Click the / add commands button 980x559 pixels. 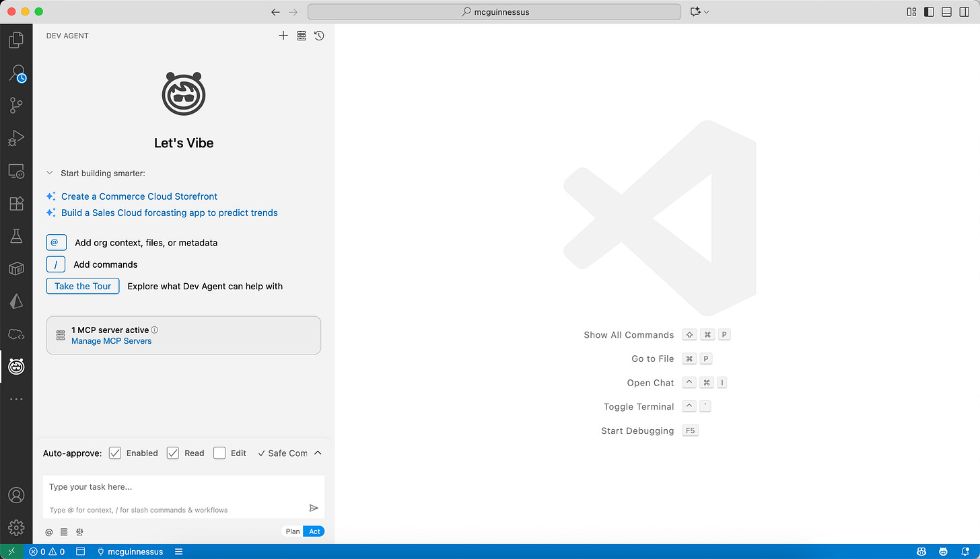pyautogui.click(x=56, y=264)
